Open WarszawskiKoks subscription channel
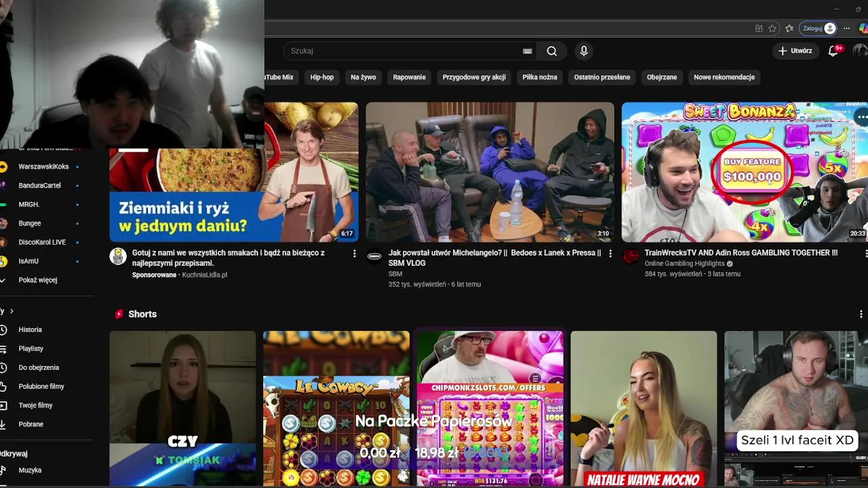868x488 pixels. point(43,167)
